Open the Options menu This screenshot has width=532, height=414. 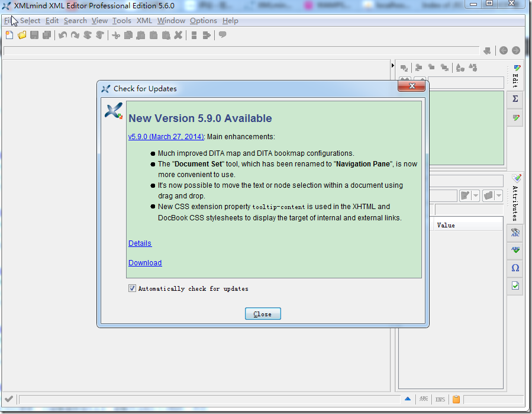tap(203, 21)
